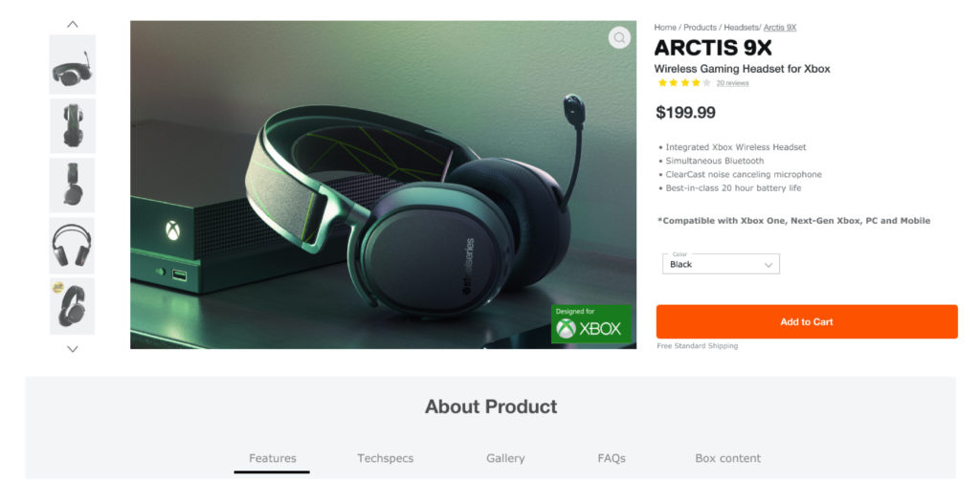Viewport: 980px width, 504px height.
Task: Select the first headset side-view thumbnail
Action: coord(73,65)
